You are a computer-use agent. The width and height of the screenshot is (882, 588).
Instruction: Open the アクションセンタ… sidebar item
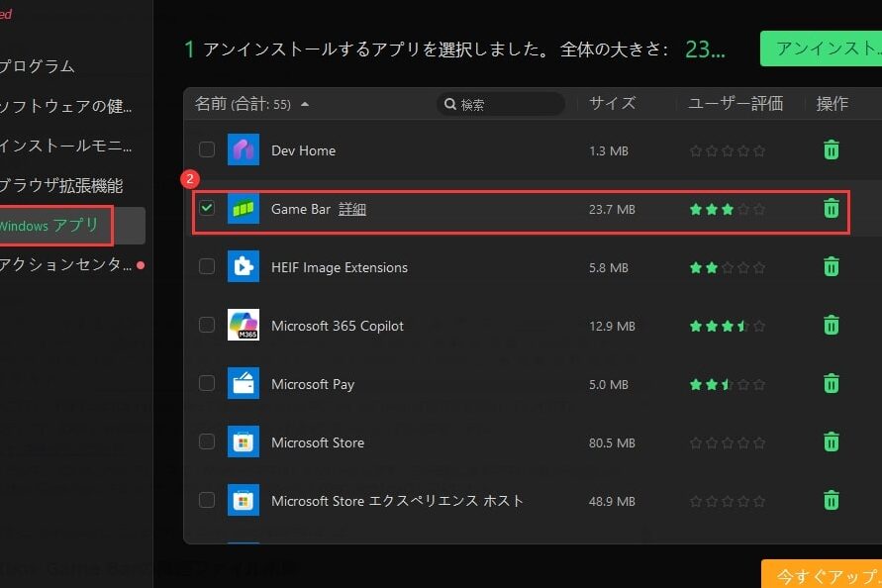pyautogui.click(x=65, y=264)
